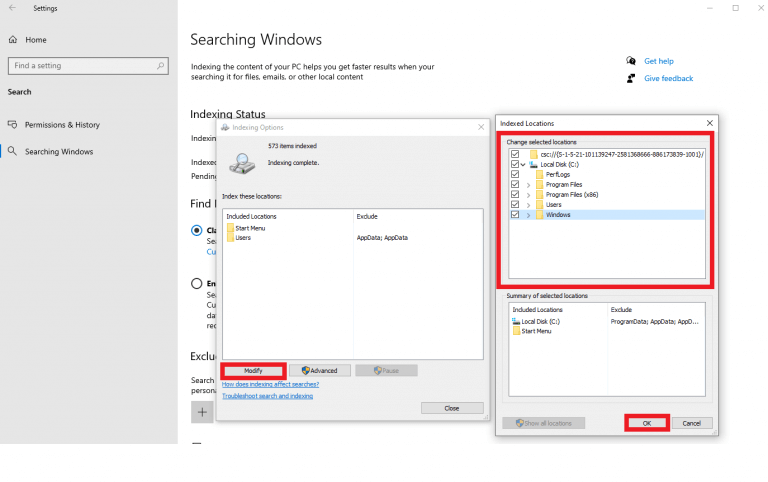Click the Local Disk (C:) drive icon in tree
This screenshot has width=768, height=482.
(533, 165)
